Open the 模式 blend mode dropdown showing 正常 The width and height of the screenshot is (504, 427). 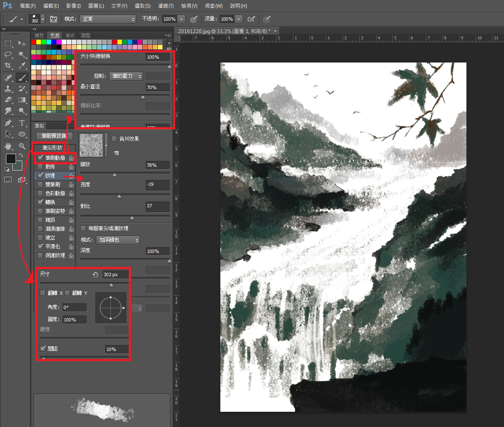108,19
